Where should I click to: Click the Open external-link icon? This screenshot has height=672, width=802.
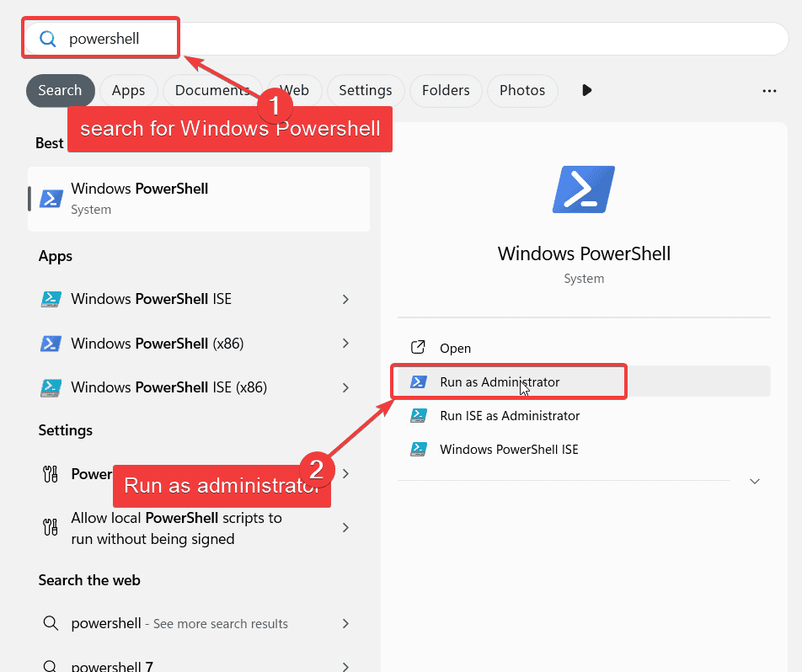[418, 348]
